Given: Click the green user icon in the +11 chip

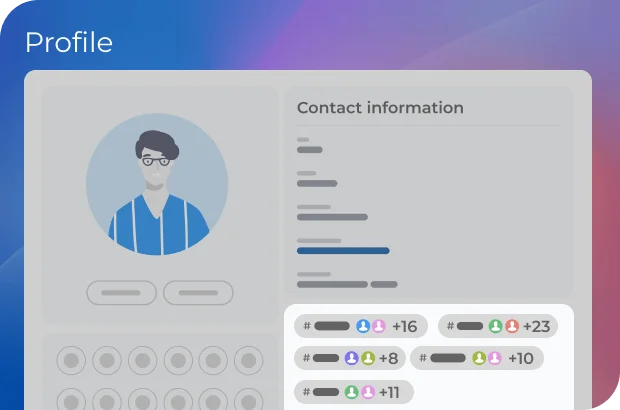Looking at the screenshot, I should point(352,392).
